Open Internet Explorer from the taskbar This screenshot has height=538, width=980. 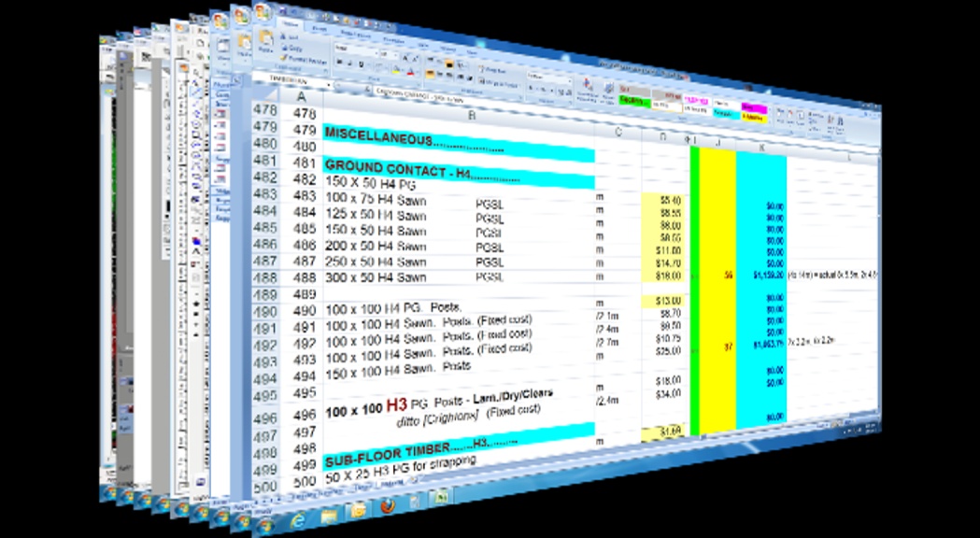(299, 519)
